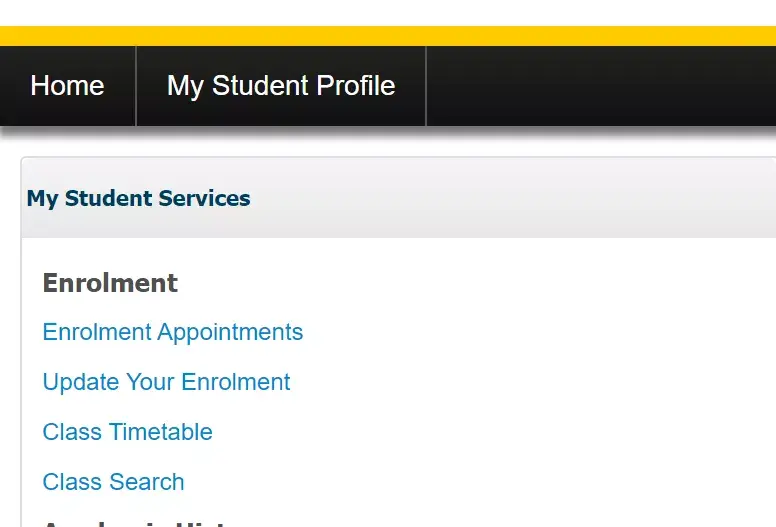
Task: Select the My Student Services title text
Action: pyautogui.click(x=138, y=198)
